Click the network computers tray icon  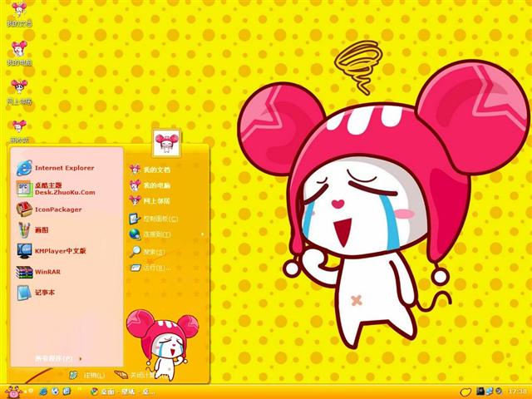pyautogui.click(x=490, y=392)
